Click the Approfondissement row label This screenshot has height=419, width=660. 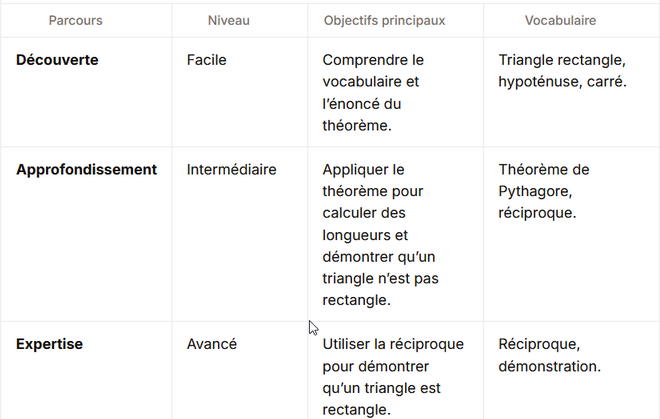[x=86, y=170]
